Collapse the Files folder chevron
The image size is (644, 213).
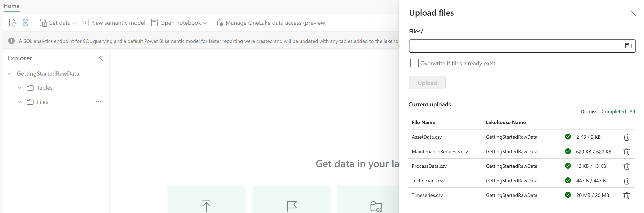pyautogui.click(x=19, y=102)
